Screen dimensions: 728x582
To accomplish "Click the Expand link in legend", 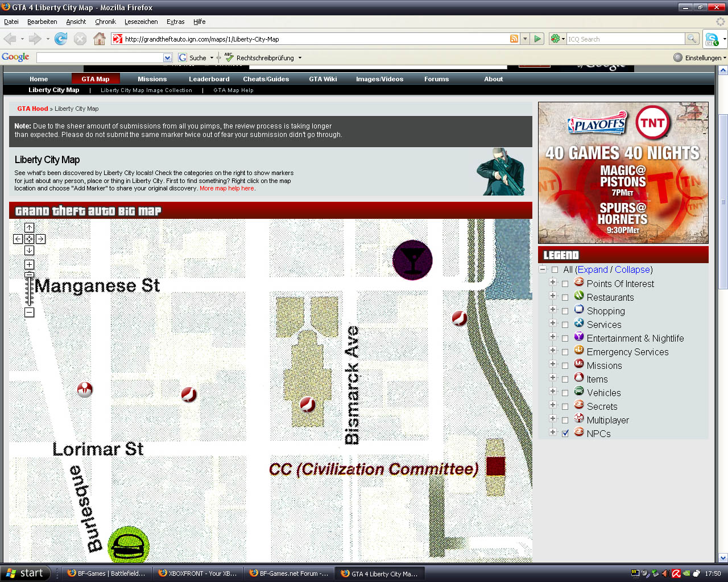I will (x=593, y=270).
